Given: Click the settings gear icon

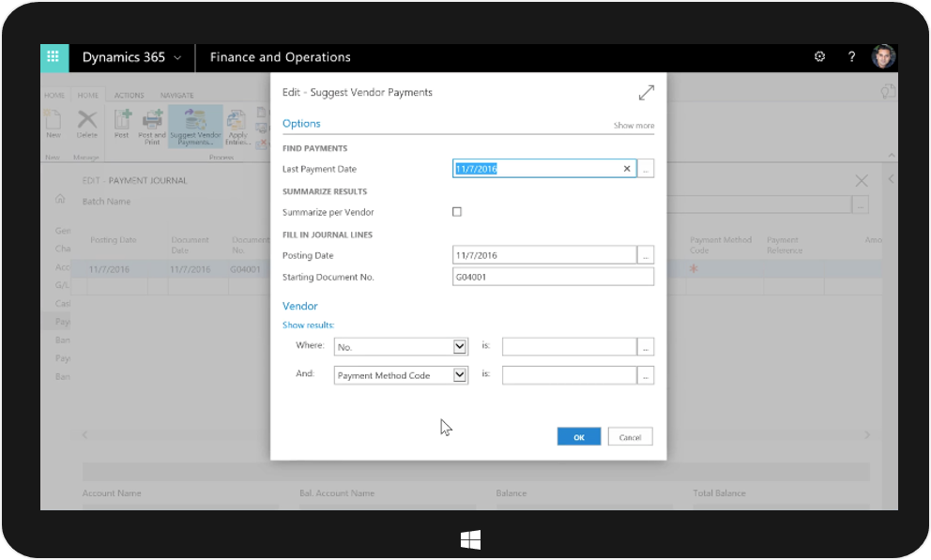Looking at the screenshot, I should tap(819, 57).
